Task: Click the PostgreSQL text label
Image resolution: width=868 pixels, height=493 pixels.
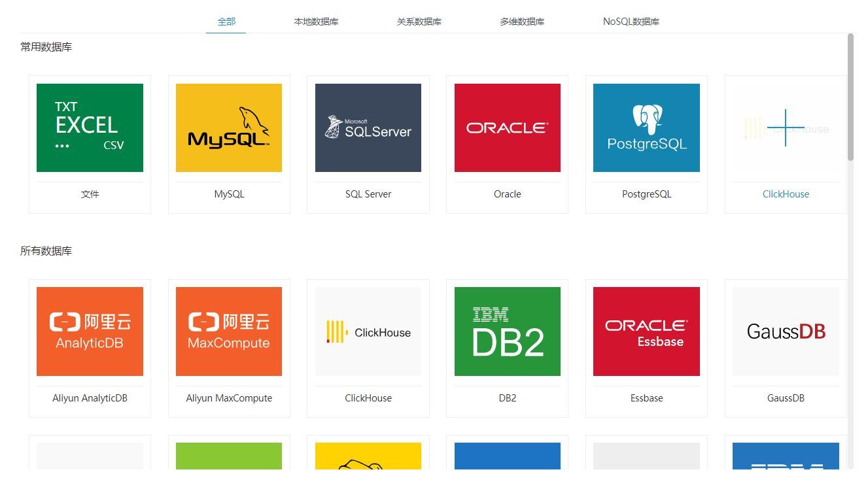Action: (x=646, y=194)
